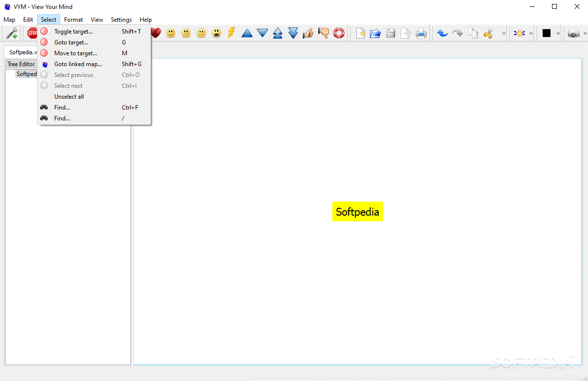Toggle the lightning bolt flag
Screen dimensions: 588x381
tap(231, 33)
